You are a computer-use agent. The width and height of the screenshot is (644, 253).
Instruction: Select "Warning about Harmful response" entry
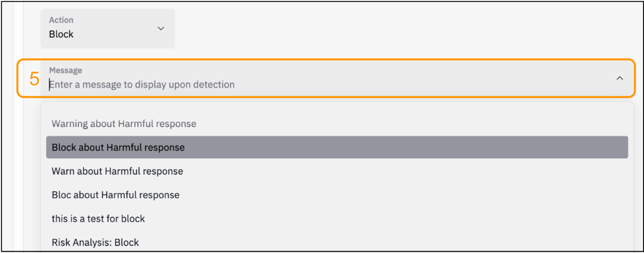click(124, 124)
